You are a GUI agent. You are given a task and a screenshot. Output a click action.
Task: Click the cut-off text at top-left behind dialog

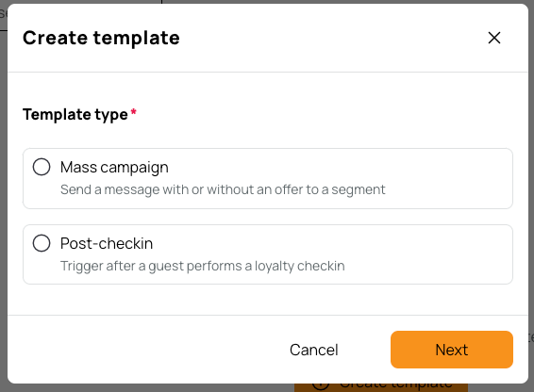[3, 14]
